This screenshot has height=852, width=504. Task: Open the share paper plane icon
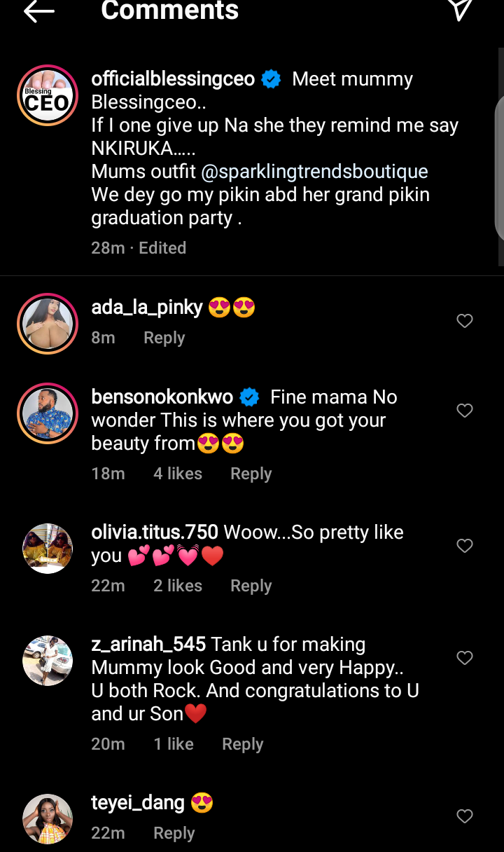pos(459,8)
